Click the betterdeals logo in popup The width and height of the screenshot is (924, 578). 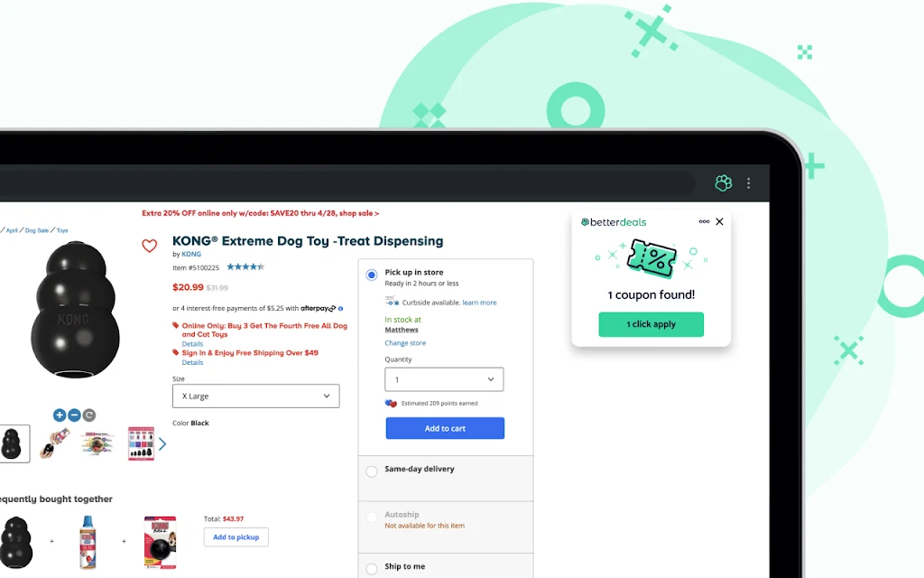[614, 222]
